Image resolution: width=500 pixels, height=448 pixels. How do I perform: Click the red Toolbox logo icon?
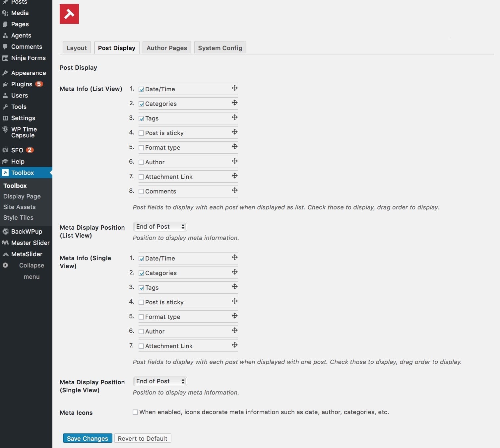(x=69, y=14)
